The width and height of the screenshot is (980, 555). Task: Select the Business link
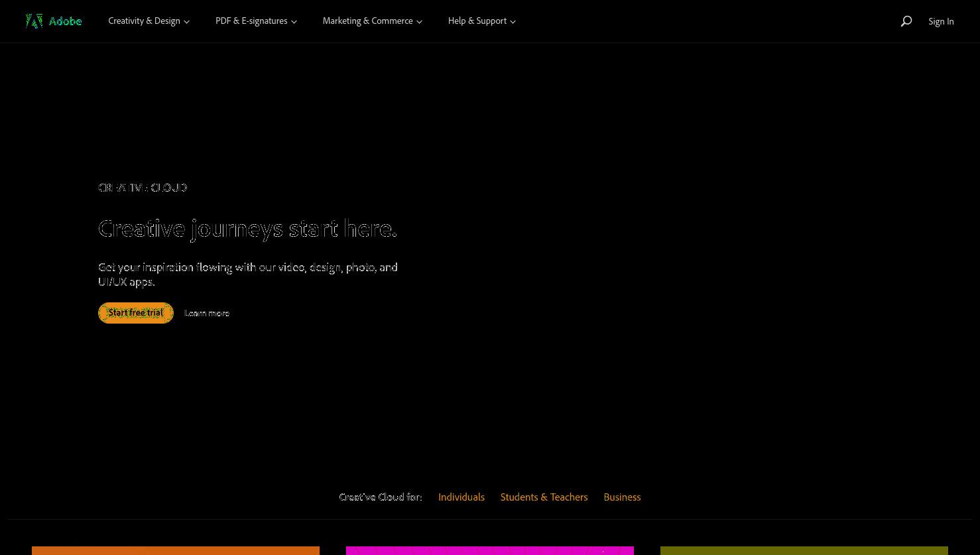pyautogui.click(x=622, y=497)
